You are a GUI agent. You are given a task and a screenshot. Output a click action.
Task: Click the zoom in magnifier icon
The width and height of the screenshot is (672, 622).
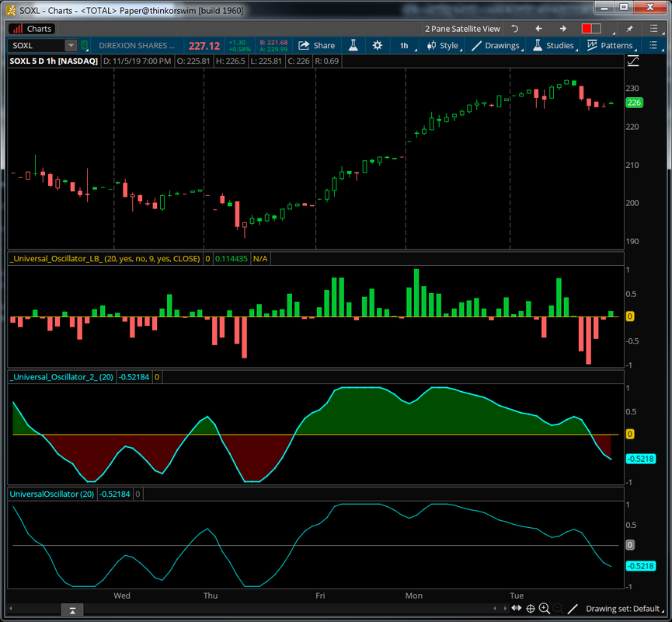pos(545,608)
